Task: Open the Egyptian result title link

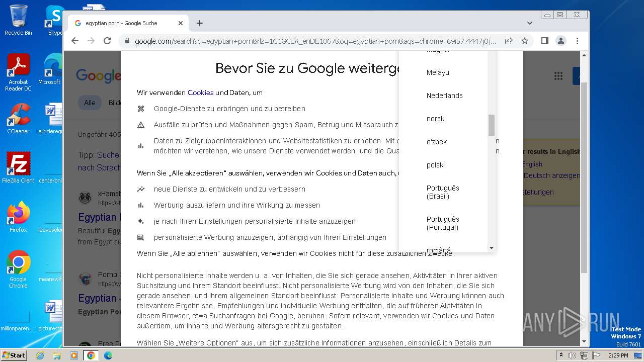Action: 99,217
